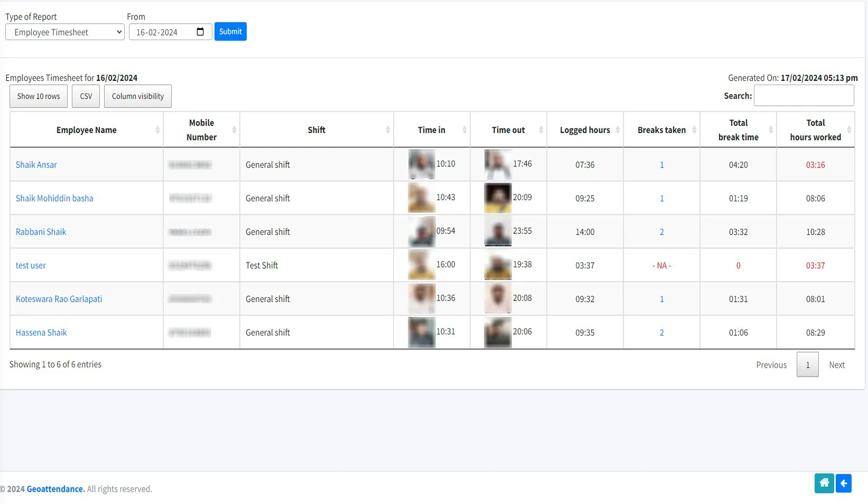Open the Type of Report dropdown
This screenshot has height=504, width=868.
coord(64,32)
